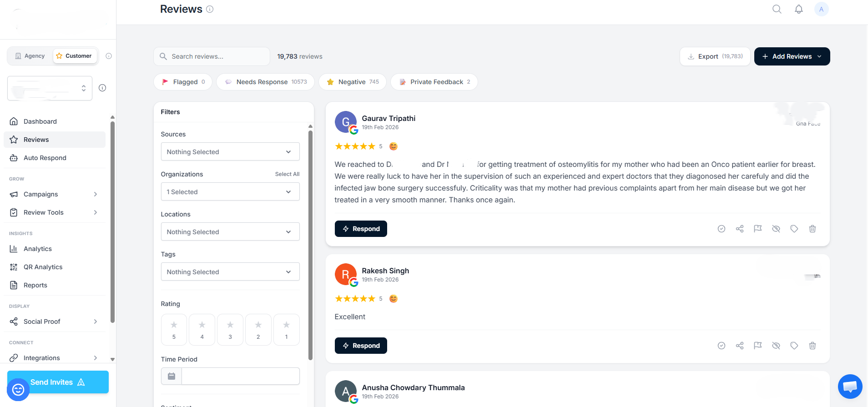Flag Gaurav Tripathi's review
Image resolution: width=868 pixels, height=407 pixels.
[x=757, y=229]
